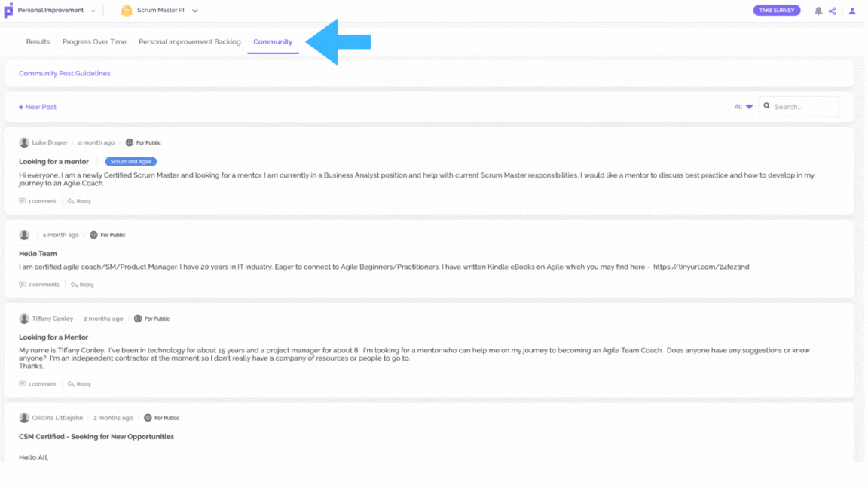Open the user profile icon
Image resolution: width=868 pixels, height=488 pixels.
[x=852, y=11]
